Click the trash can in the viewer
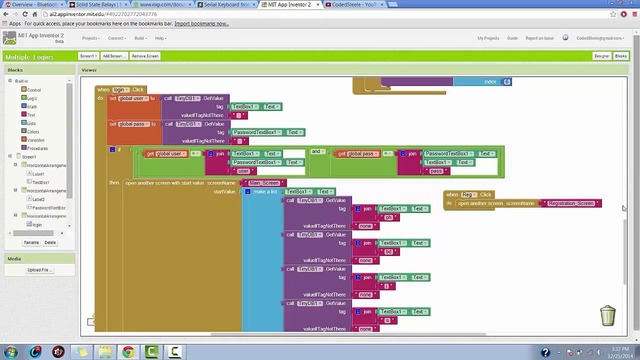This screenshot has width=640, height=360. [607, 315]
